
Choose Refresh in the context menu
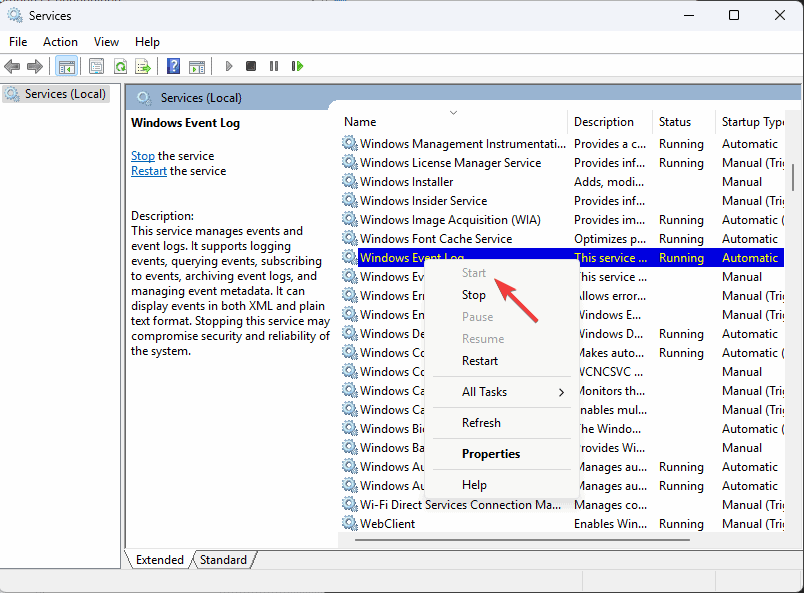[x=481, y=423]
